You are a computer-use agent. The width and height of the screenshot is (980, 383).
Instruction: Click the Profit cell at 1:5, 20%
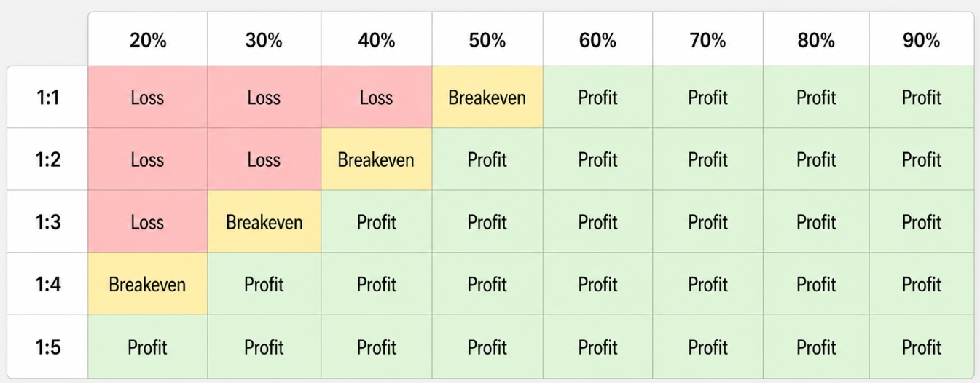(x=147, y=347)
